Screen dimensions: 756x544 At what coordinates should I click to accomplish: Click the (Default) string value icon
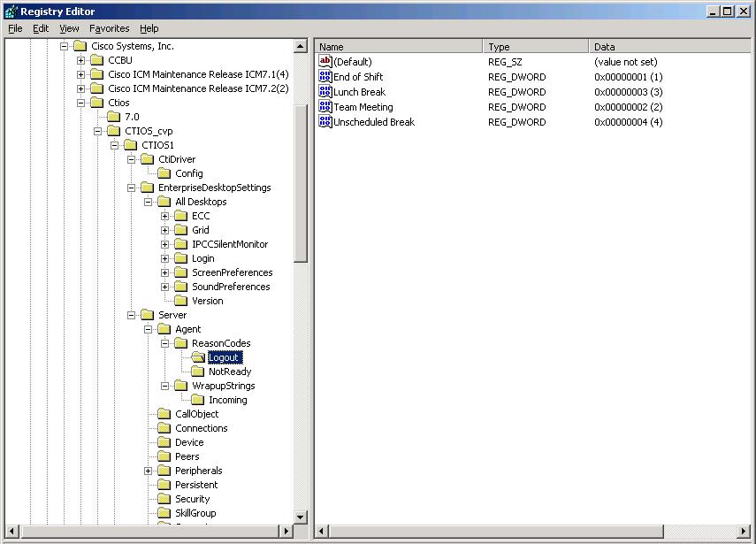[x=325, y=61]
